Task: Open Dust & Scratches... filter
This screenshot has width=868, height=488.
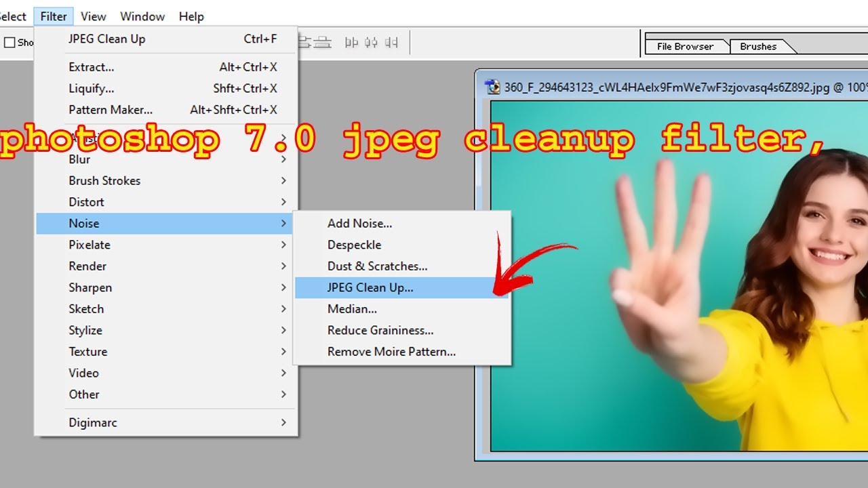Action: 401,266
